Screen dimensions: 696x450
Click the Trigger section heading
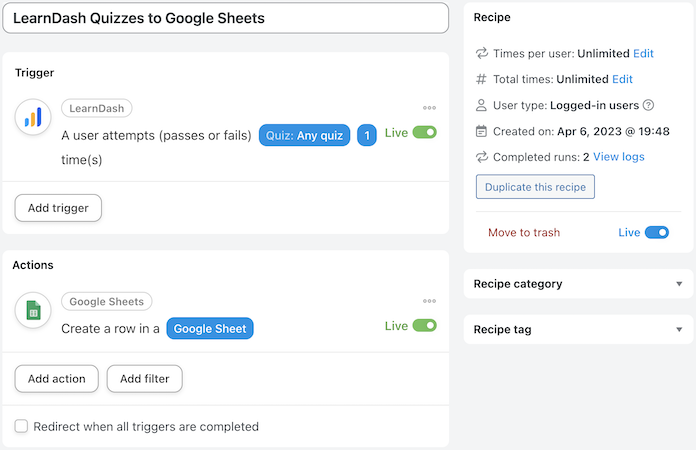pos(35,73)
